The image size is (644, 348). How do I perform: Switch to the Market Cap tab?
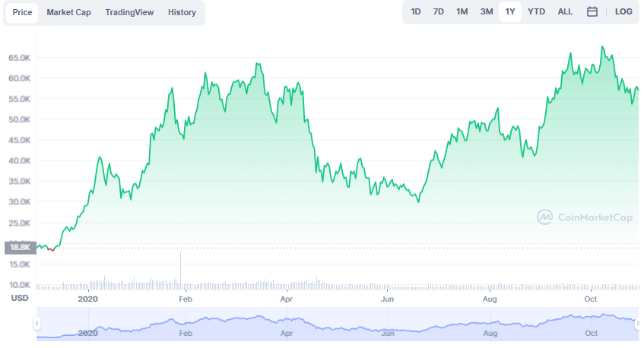pyautogui.click(x=68, y=12)
